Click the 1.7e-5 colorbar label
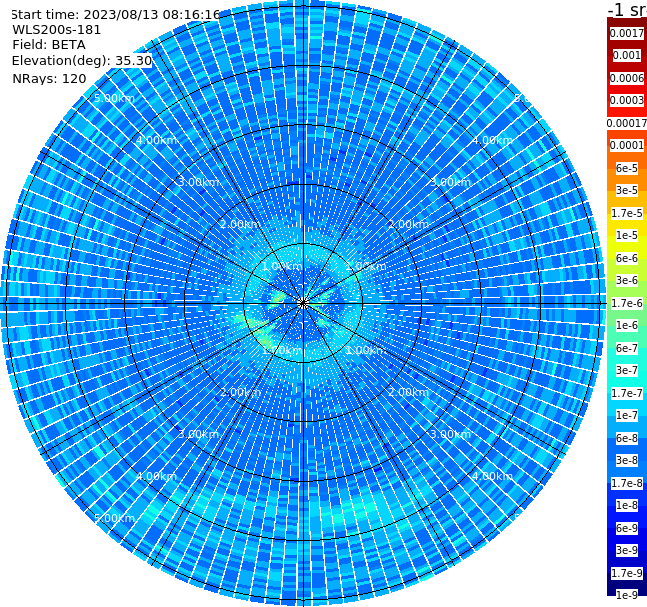Viewport: 647px width, 607px height. [x=627, y=213]
